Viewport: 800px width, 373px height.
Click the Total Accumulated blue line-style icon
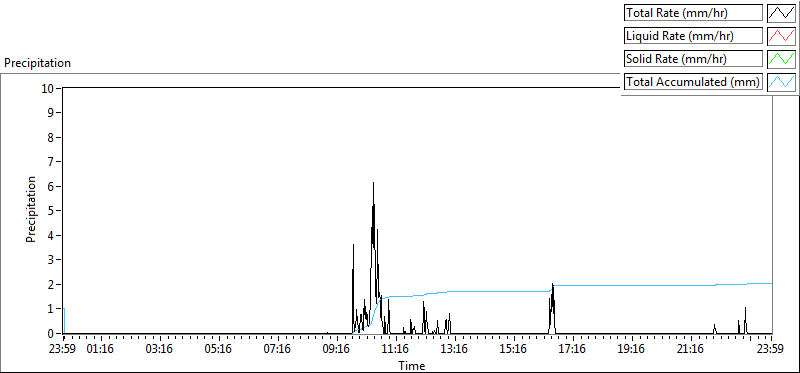(781, 82)
